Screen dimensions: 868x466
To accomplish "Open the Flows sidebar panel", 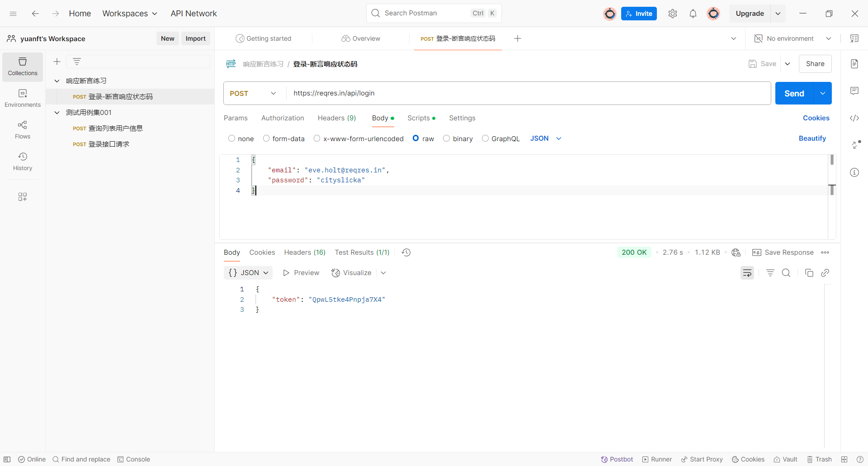I will coord(23,130).
